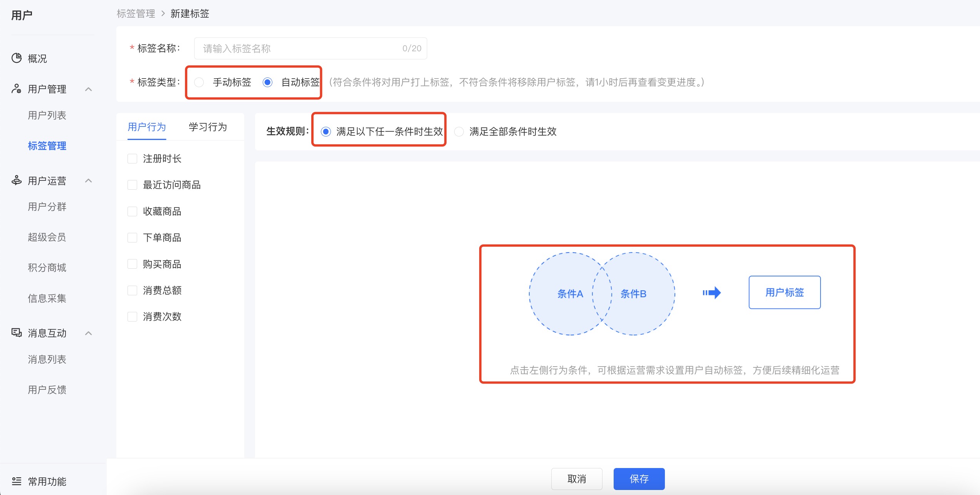
Task: Open 用户分群 in the sidebar
Action: click(x=47, y=207)
